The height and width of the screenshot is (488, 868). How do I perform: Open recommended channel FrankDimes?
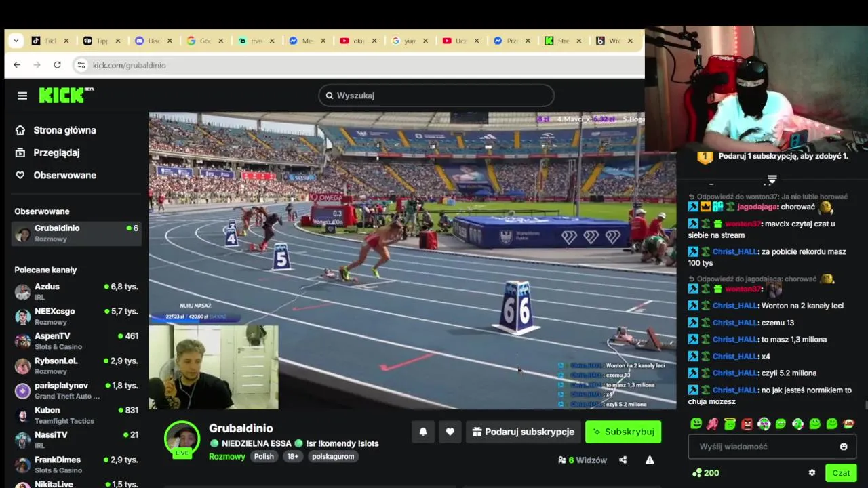[x=77, y=464]
